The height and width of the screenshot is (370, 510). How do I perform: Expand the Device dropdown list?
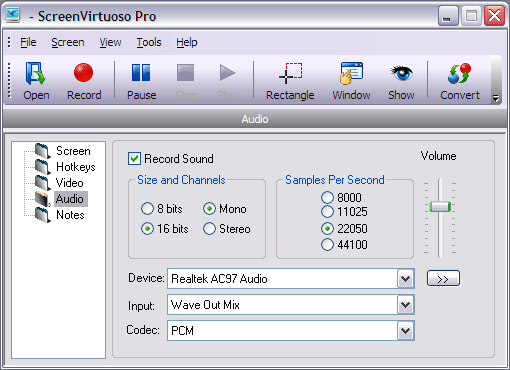point(405,279)
